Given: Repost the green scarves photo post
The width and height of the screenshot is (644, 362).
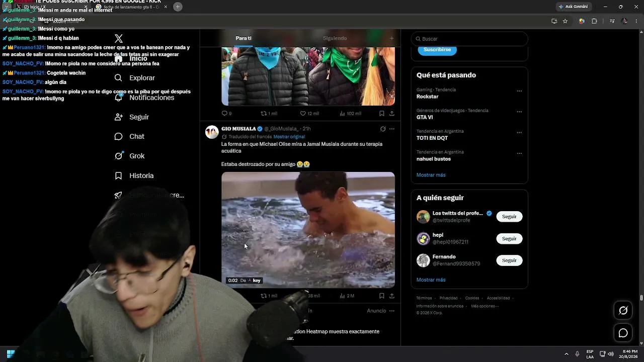Looking at the screenshot, I should pos(269,114).
